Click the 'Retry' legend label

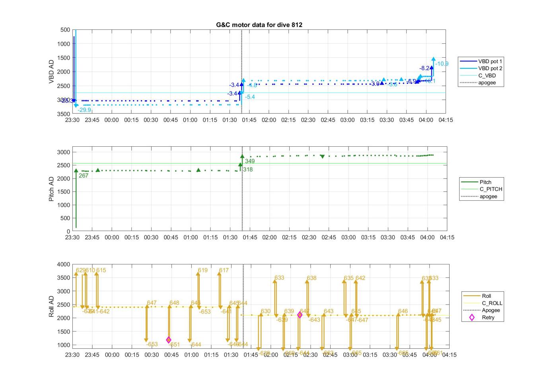[488, 317]
